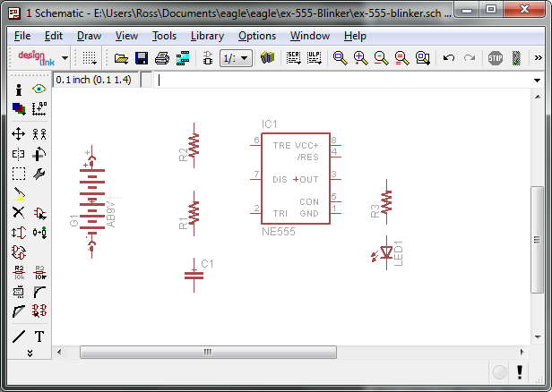
Task: Run a script with SCR icon
Action: coord(293,58)
